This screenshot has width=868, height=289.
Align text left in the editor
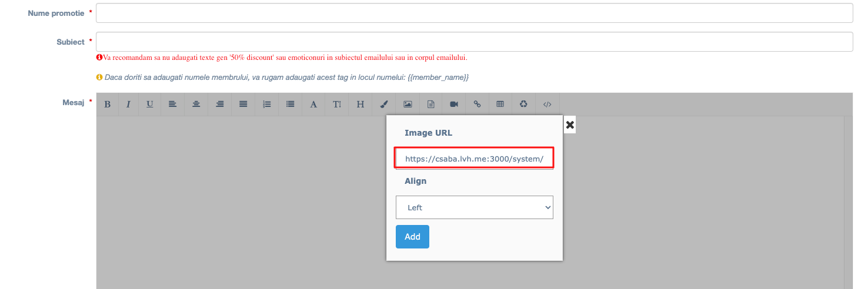coord(173,104)
